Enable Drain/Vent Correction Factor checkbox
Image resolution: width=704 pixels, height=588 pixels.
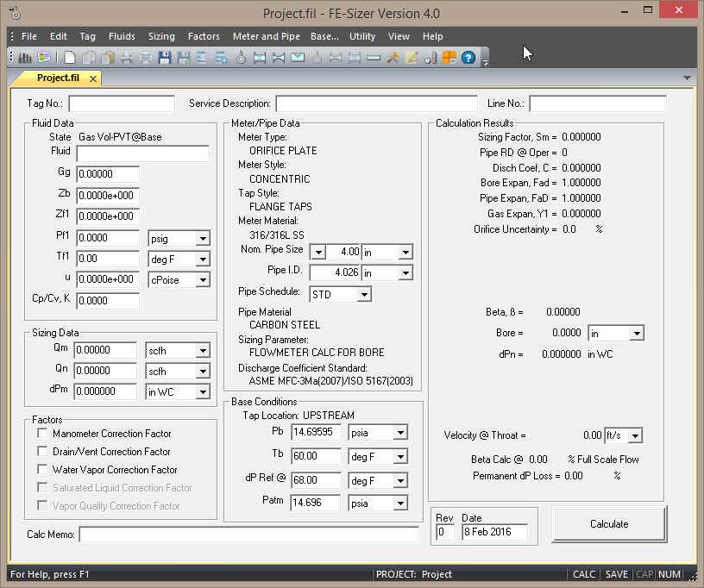click(x=42, y=451)
